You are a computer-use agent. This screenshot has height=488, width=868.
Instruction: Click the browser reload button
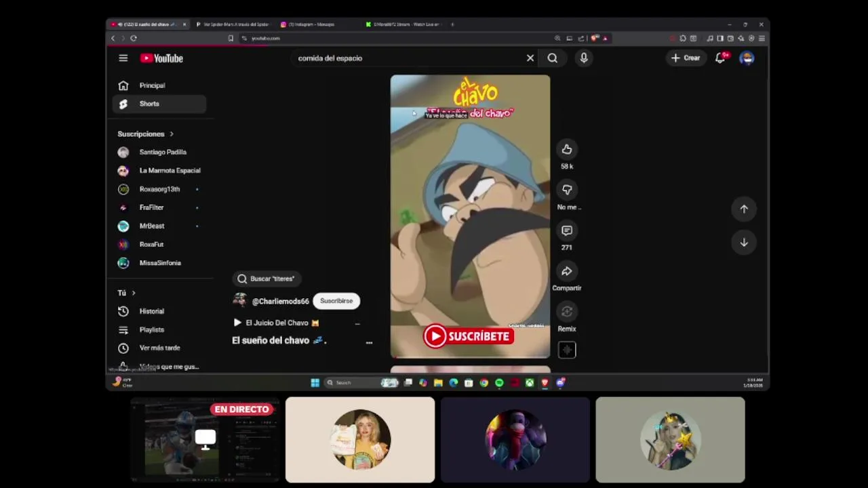(134, 38)
